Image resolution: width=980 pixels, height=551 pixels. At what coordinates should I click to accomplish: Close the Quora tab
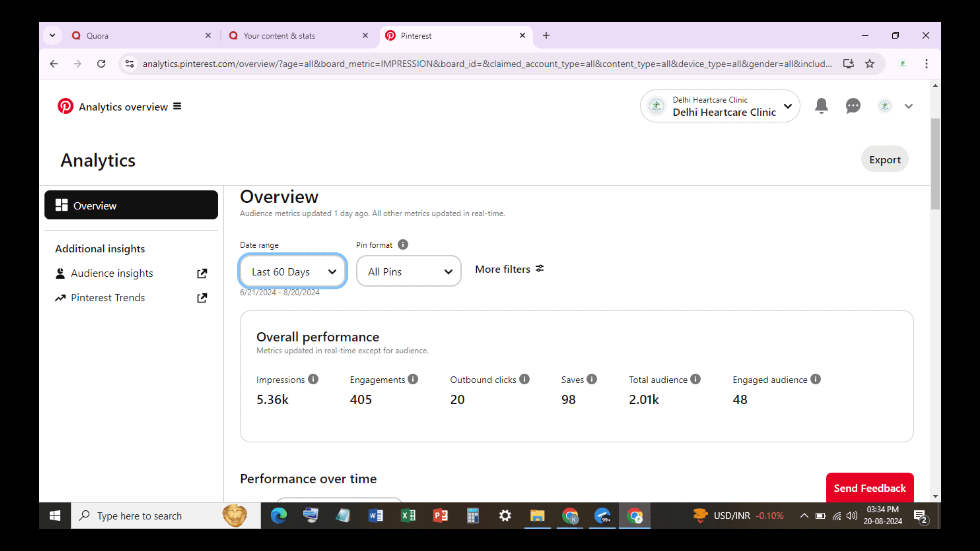[x=208, y=35]
